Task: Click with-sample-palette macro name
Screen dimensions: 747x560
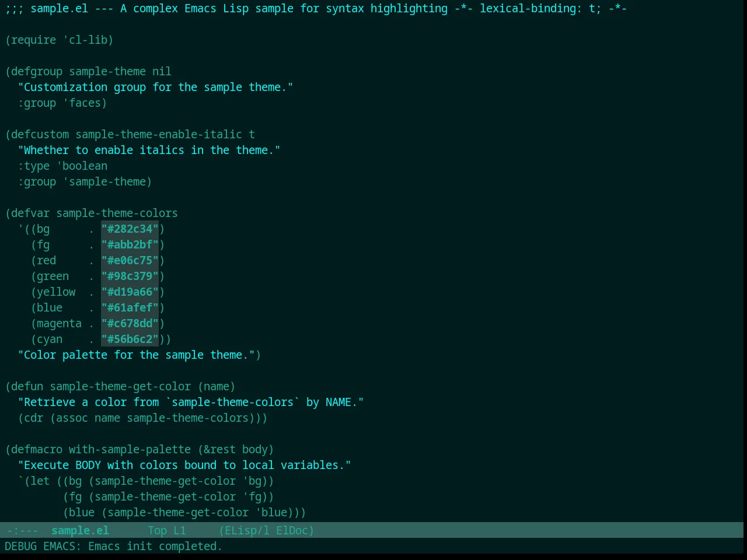Action: (130, 449)
